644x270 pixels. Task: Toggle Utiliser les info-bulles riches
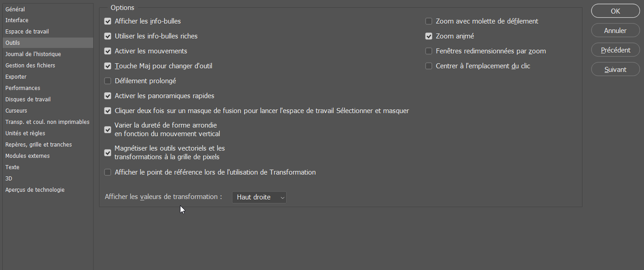coord(108,36)
